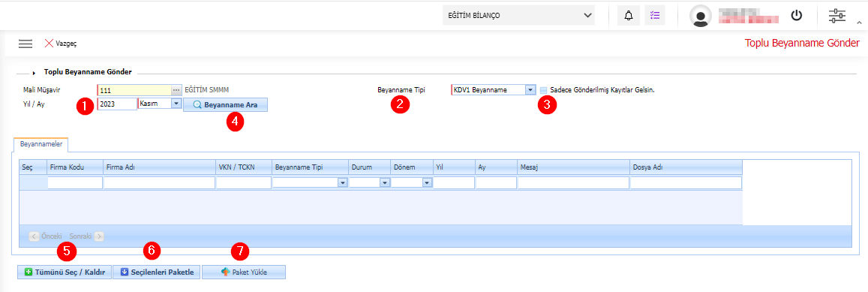
Task: Expand the EĞİTİM BİLANÇO company dropdown
Action: 518,16
